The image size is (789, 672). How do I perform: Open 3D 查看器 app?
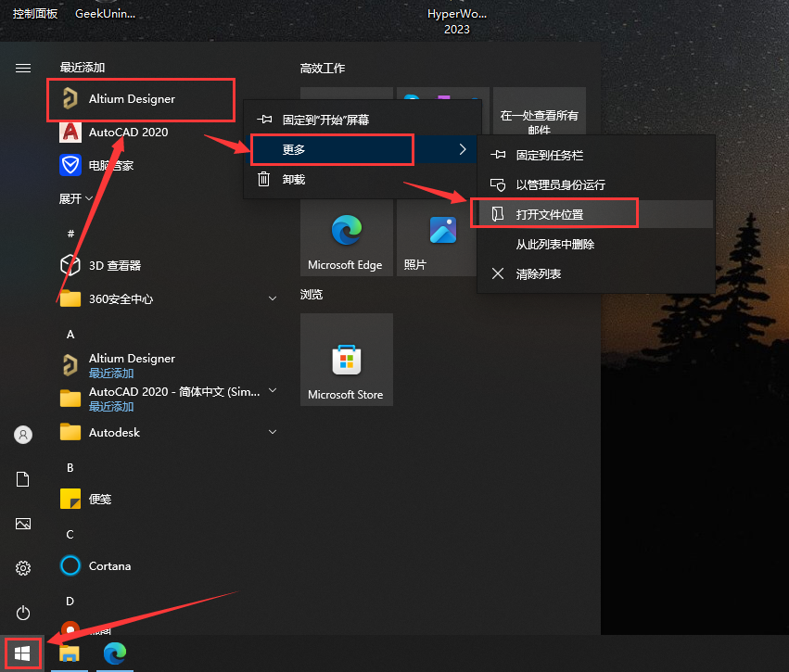[101, 266]
